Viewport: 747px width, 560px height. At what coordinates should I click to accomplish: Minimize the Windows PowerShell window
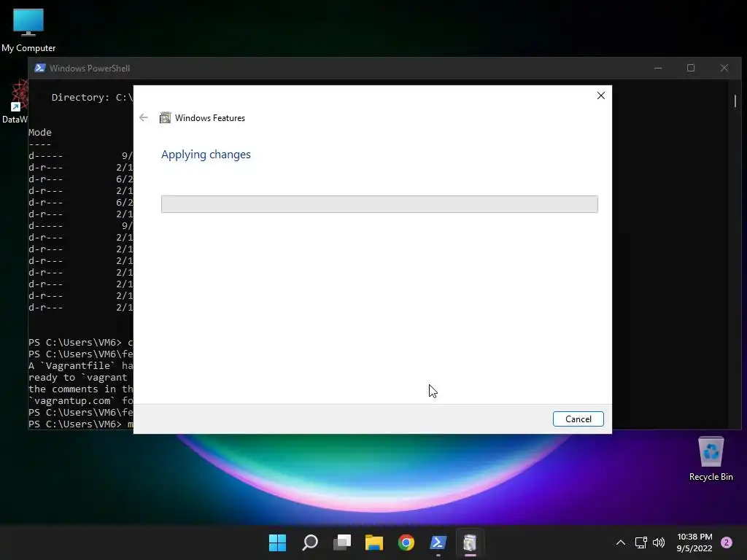point(658,68)
